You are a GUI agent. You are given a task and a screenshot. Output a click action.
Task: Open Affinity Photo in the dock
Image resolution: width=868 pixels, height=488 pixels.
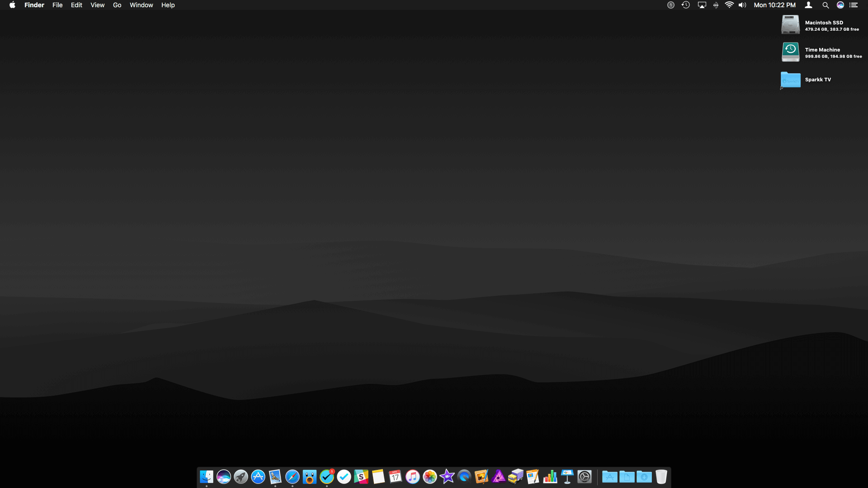tap(499, 477)
